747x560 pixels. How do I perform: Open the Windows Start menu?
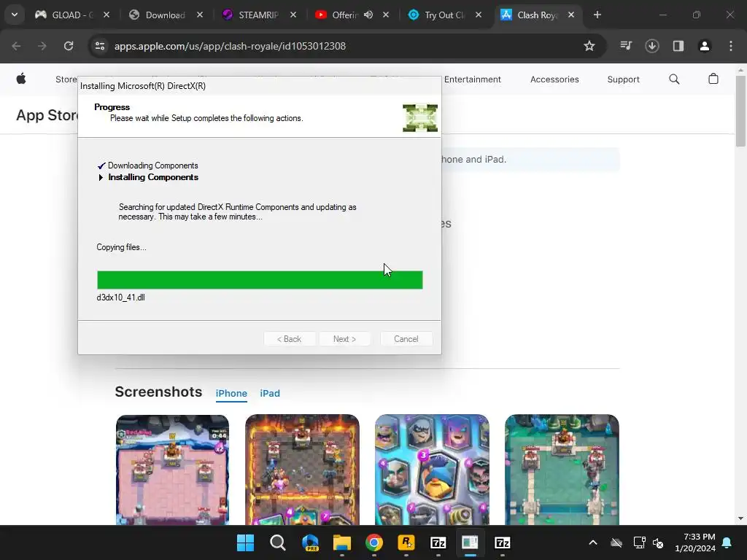click(x=246, y=542)
